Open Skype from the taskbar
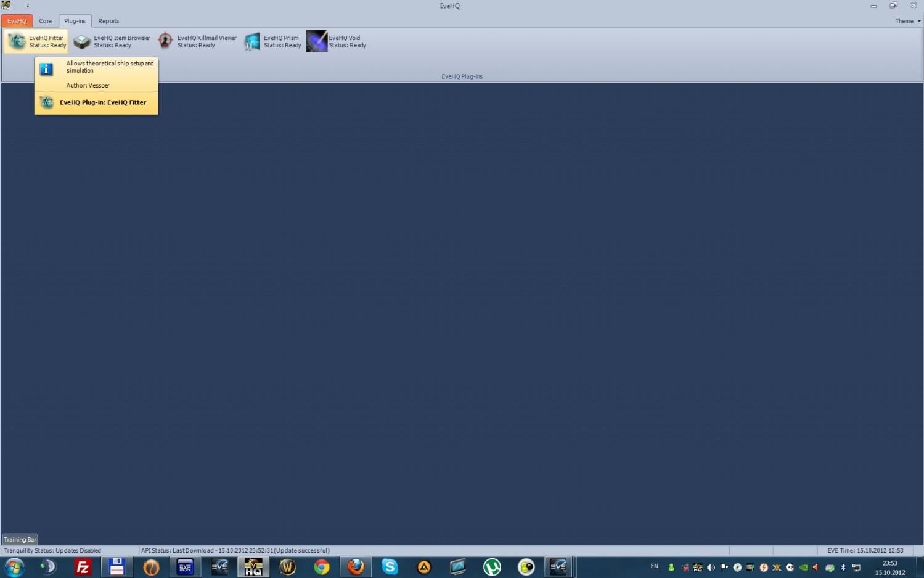 pyautogui.click(x=390, y=567)
